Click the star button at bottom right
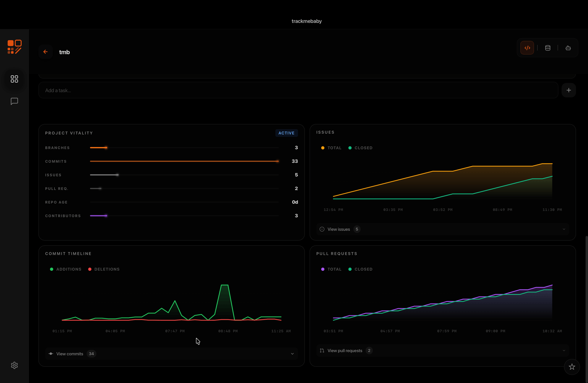 click(x=572, y=367)
